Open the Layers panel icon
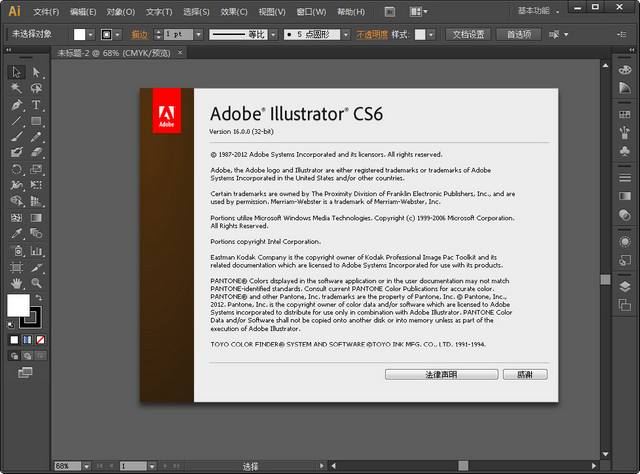The height and width of the screenshot is (474, 640). click(624, 287)
